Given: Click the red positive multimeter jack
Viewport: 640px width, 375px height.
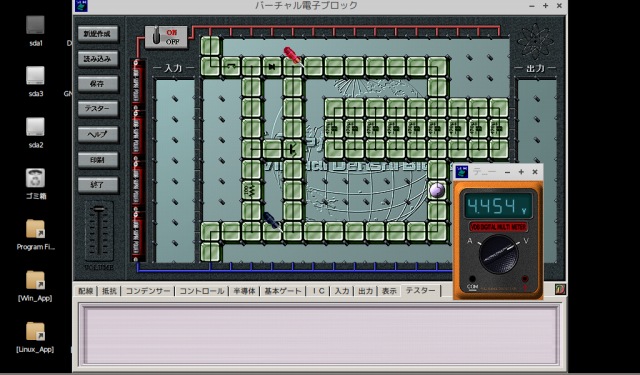Looking at the screenshot, I should (525, 280).
